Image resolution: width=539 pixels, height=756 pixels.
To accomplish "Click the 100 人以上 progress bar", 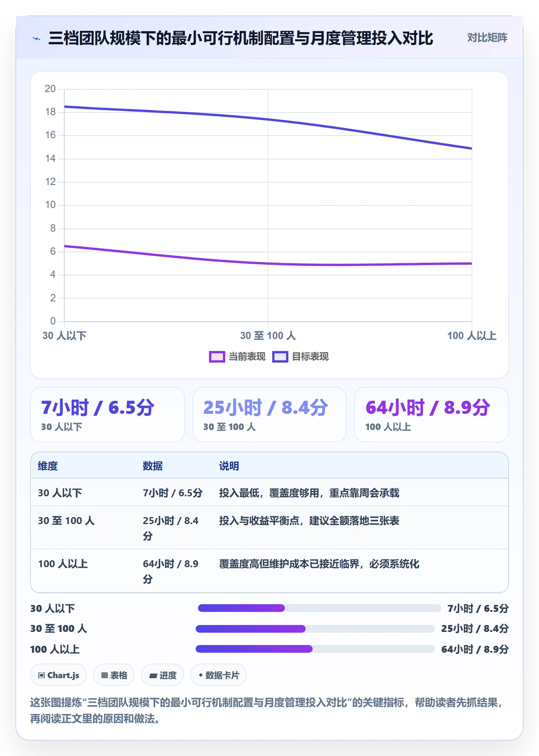I will point(315,649).
